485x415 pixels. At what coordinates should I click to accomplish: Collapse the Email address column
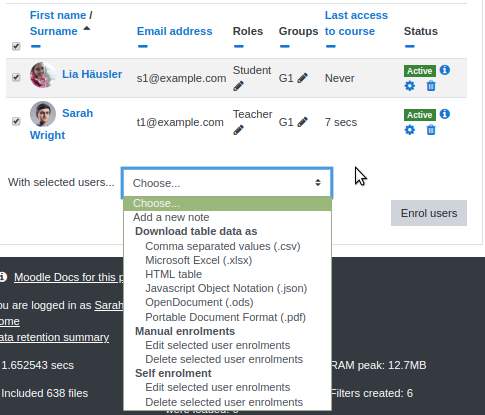(x=143, y=46)
